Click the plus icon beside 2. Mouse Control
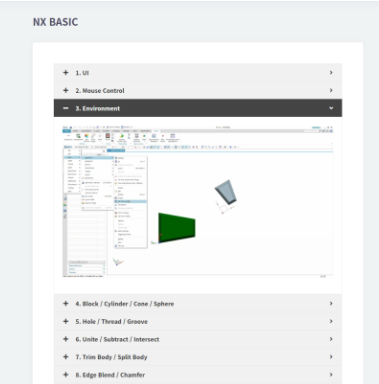Image resolution: width=379 pixels, height=384 pixels. click(x=66, y=90)
